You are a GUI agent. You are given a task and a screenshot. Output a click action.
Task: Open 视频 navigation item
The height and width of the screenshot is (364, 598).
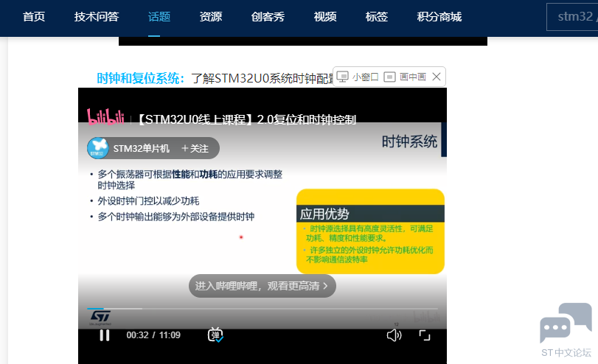[325, 17]
